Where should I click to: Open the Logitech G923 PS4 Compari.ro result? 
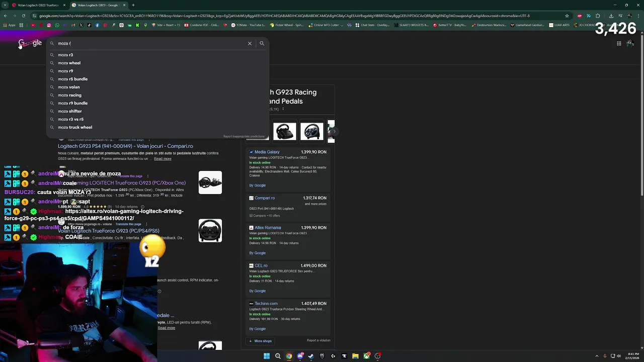click(125, 146)
